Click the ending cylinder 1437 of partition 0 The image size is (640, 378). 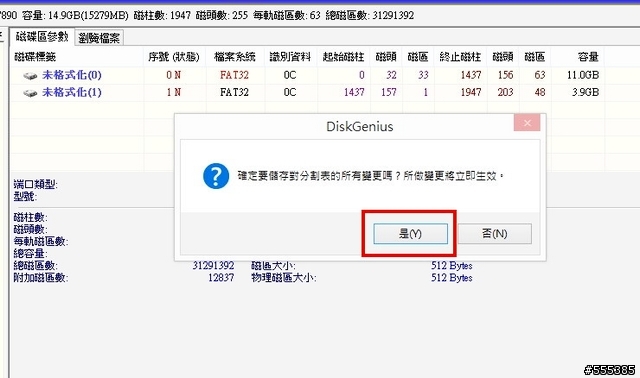(471, 75)
